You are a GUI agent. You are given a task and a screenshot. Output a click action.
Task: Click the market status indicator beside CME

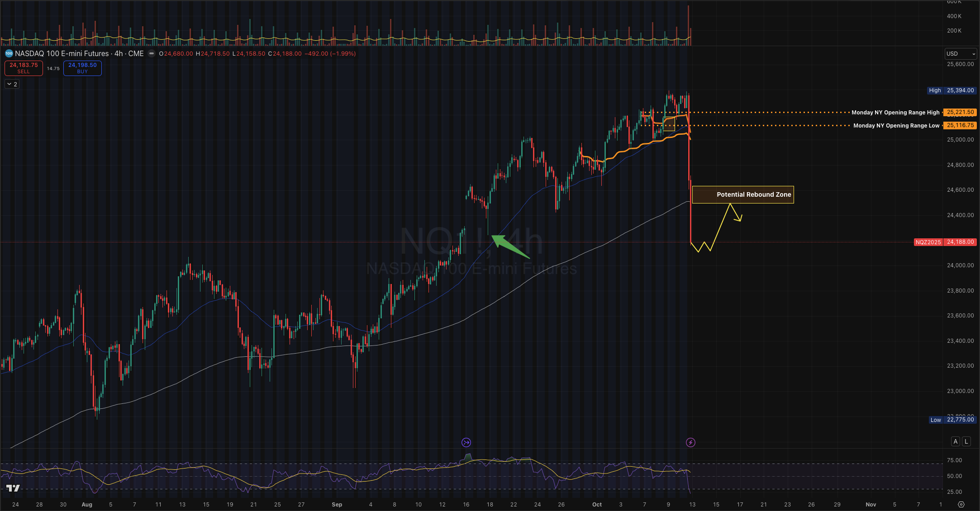(x=152, y=53)
